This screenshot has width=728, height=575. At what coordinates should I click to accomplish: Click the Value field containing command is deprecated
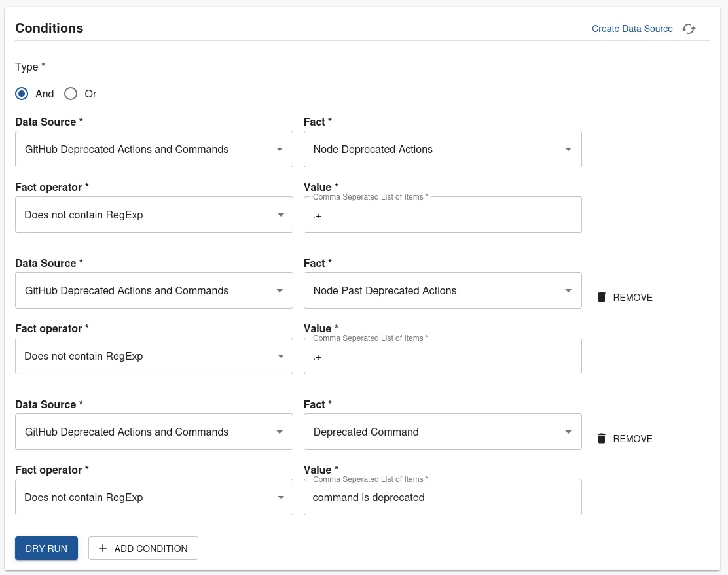click(443, 497)
